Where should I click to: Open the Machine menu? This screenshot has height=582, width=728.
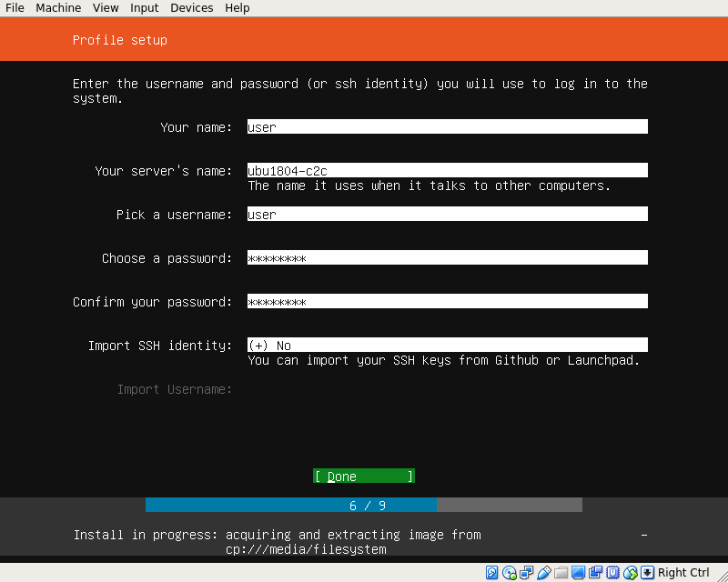[58, 8]
